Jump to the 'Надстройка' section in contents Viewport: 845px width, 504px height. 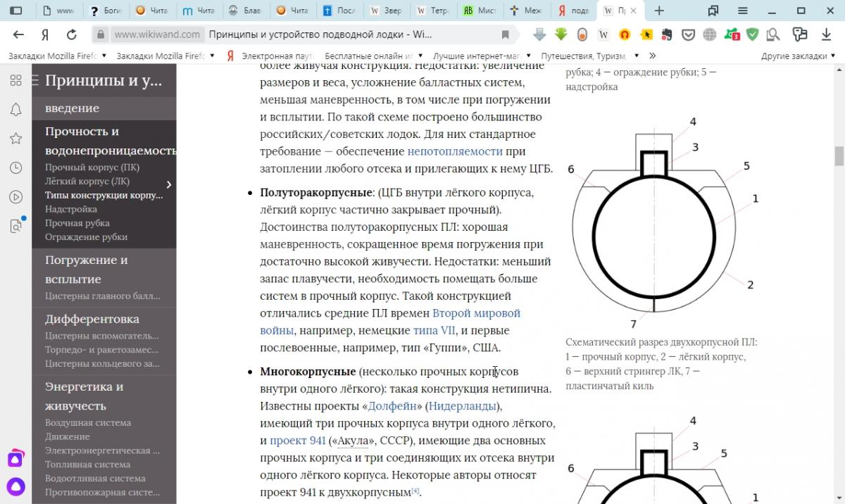(x=71, y=209)
